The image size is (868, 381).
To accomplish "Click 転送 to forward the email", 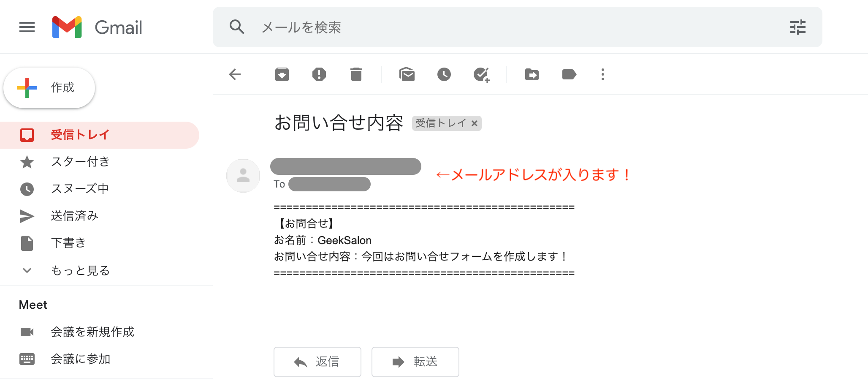I will tap(415, 362).
